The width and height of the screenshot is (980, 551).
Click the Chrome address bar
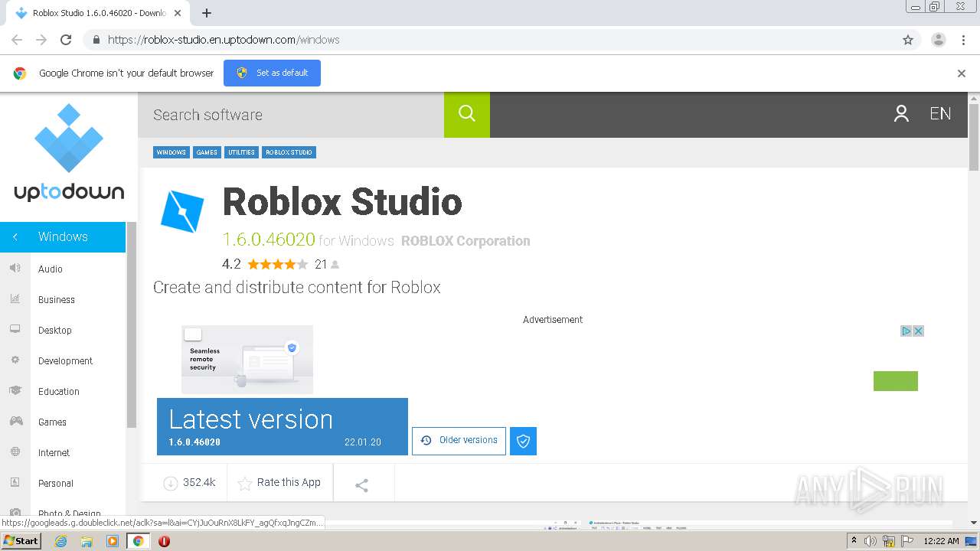(490, 40)
